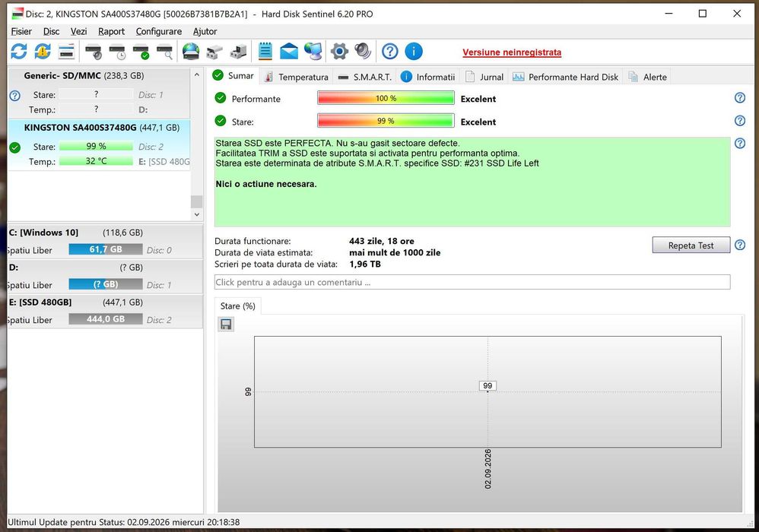Click the mai mult de 1000 zile value
The width and height of the screenshot is (759, 532).
pyautogui.click(x=395, y=252)
